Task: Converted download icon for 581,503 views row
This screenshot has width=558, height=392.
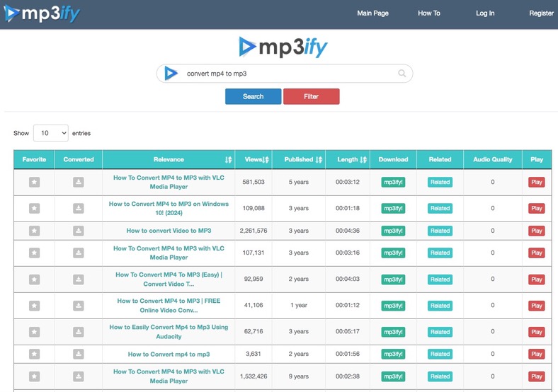Action: pos(79,182)
